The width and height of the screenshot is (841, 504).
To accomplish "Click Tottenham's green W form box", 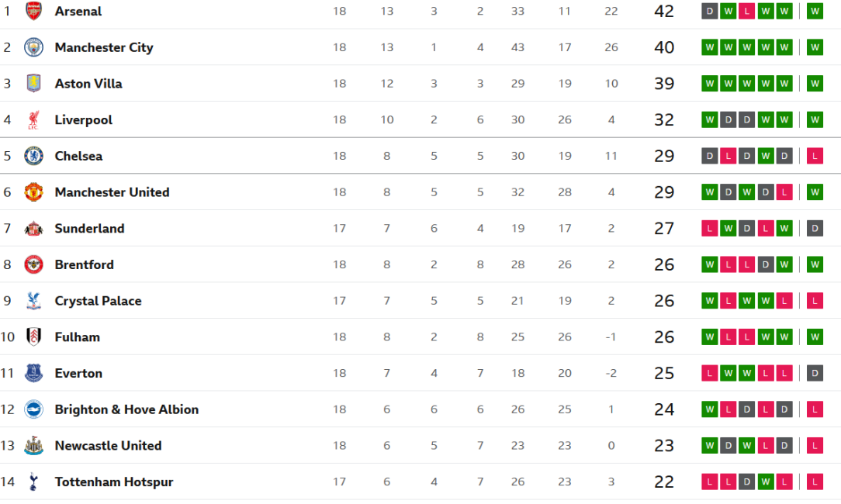I will point(766,482).
